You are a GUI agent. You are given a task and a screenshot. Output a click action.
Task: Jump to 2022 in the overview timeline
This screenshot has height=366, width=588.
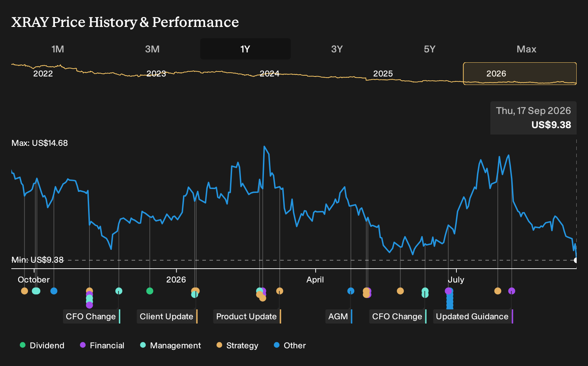click(43, 74)
